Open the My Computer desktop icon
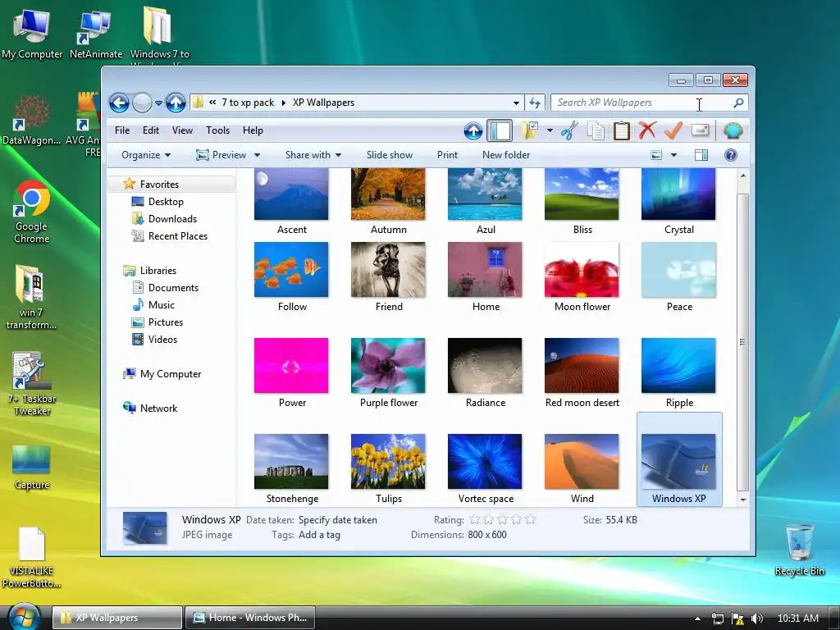 pyautogui.click(x=32, y=34)
